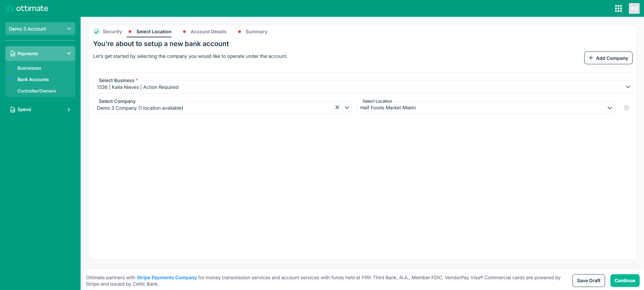Open the apps grid icon

point(618,8)
